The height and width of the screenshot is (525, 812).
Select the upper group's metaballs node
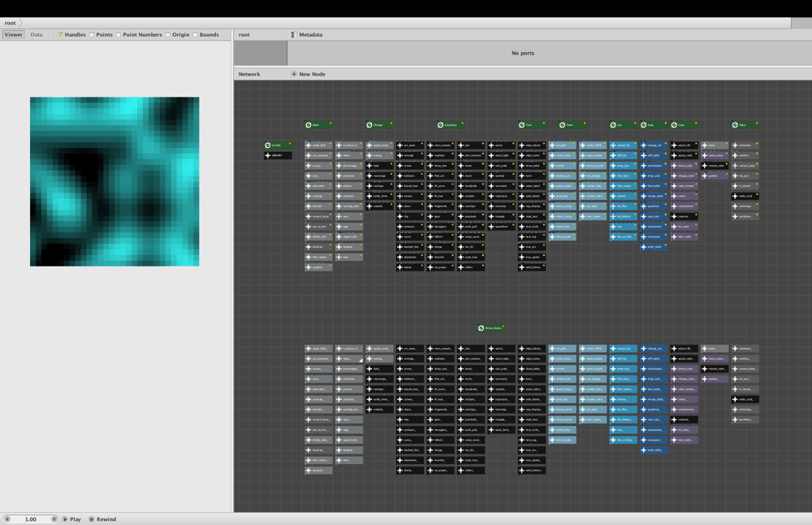pos(471,185)
